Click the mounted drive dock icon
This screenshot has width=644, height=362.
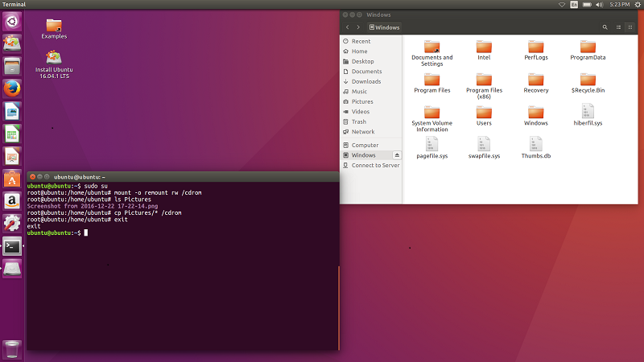(x=12, y=269)
